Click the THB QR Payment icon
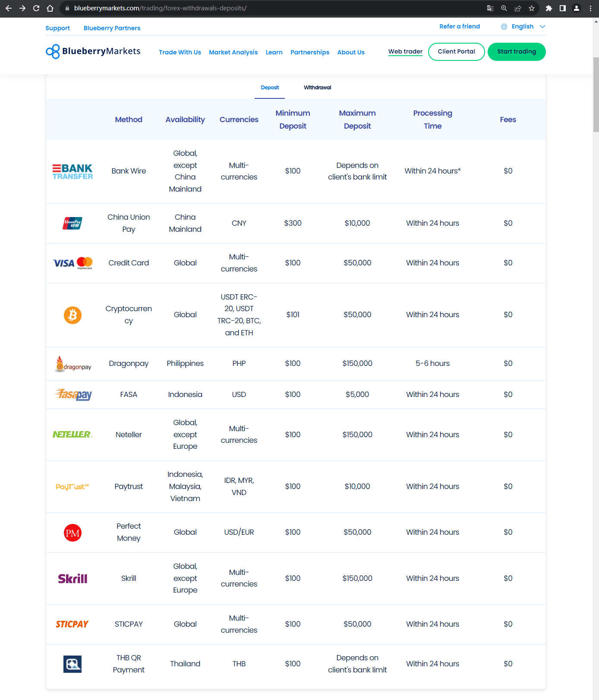Screen dimensions: 599x700 [73, 664]
